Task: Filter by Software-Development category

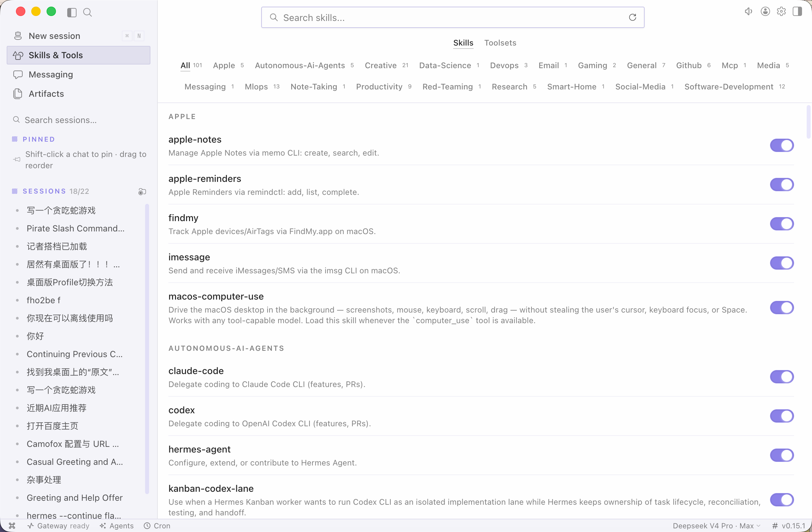Action: 734,87
